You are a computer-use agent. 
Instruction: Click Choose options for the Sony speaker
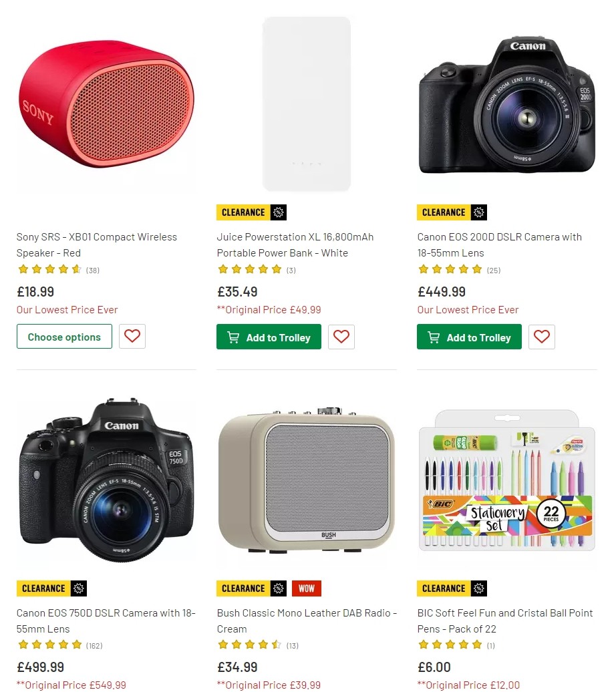tap(64, 336)
